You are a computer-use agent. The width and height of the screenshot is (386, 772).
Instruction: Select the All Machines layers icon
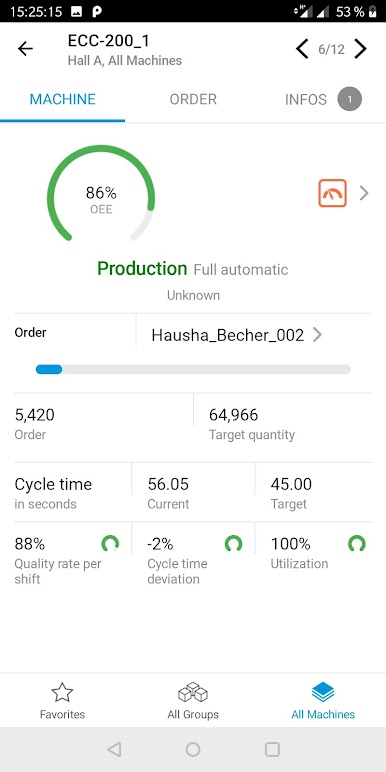coord(323,692)
